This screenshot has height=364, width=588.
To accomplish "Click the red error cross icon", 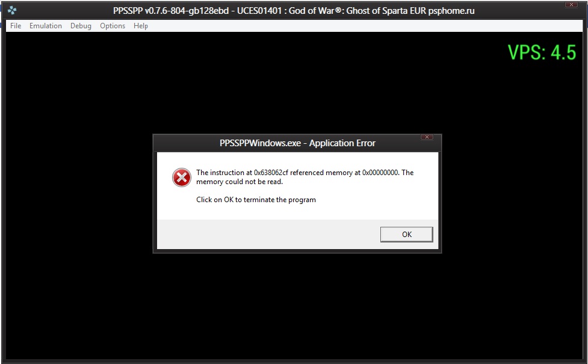I will point(182,177).
